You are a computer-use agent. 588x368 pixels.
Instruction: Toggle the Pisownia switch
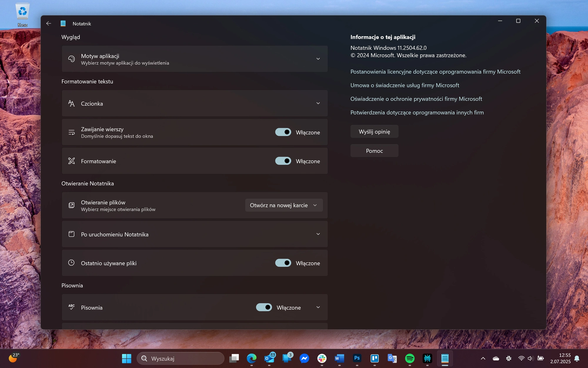264,307
